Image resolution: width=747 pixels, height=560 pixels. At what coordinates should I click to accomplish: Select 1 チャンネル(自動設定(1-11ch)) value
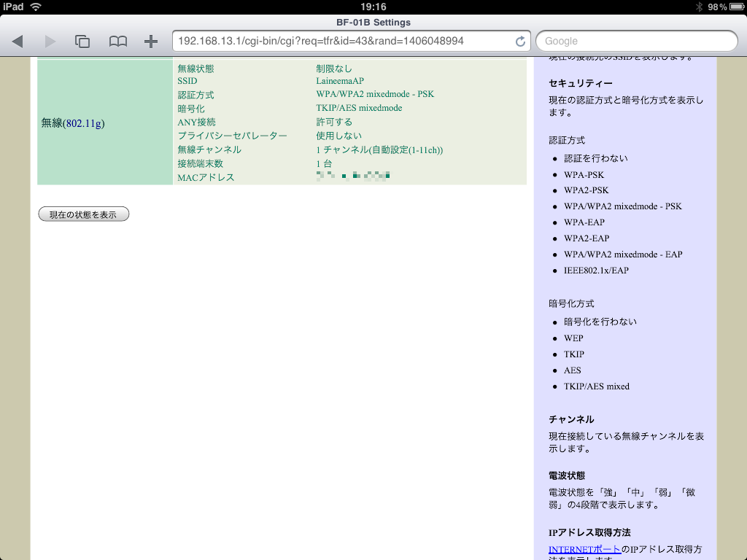pos(379,150)
